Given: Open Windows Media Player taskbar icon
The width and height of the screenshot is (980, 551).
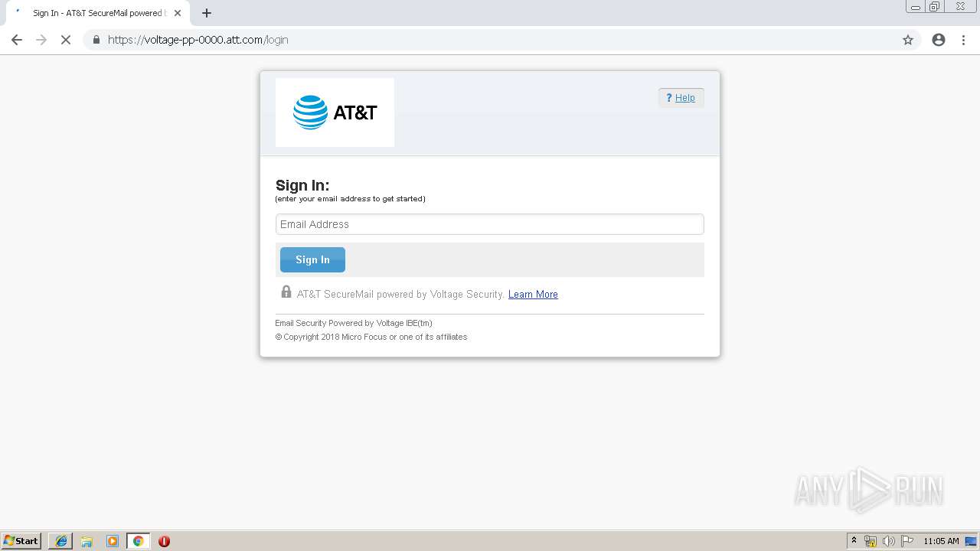Looking at the screenshot, I should (x=113, y=541).
